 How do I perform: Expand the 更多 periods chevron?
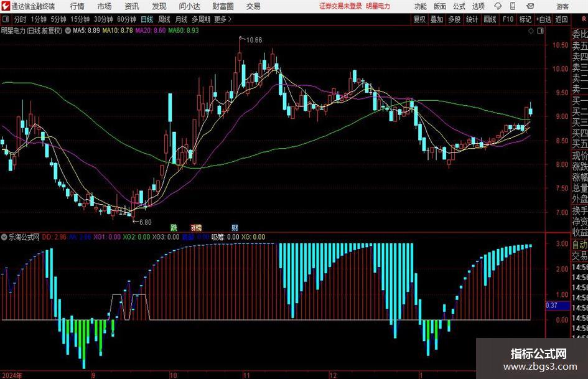230,19
